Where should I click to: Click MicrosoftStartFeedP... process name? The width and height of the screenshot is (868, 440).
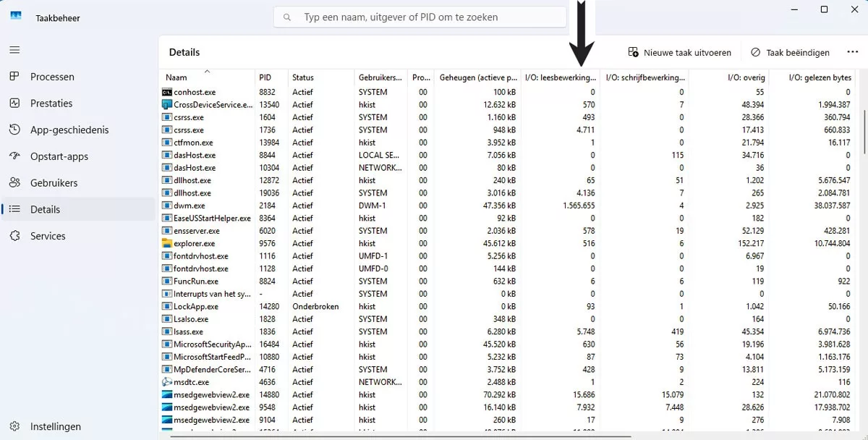coord(213,357)
